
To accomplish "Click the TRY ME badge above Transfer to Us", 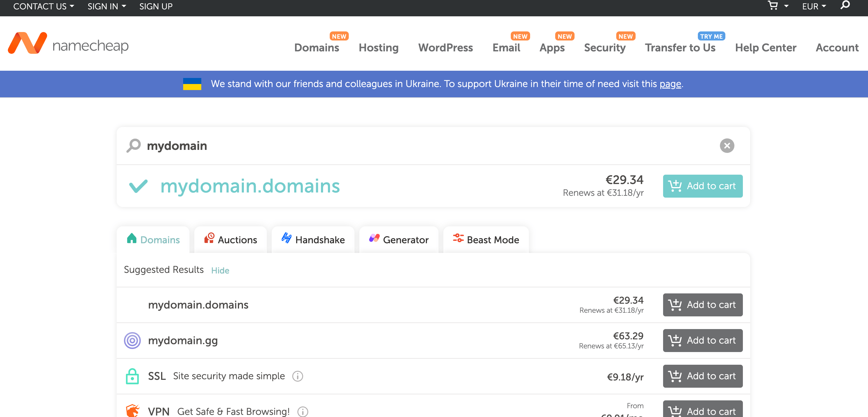I will [x=711, y=36].
